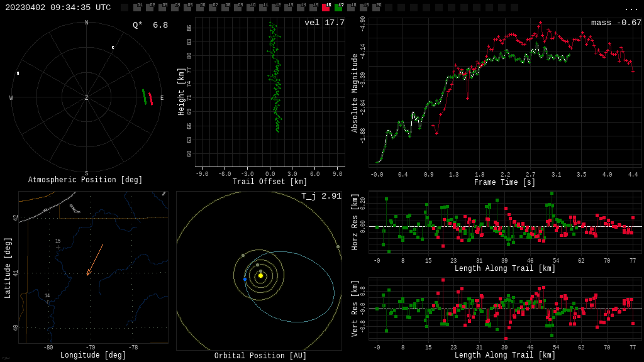This screenshot has width=644, height=362.
Task: Click the Frame Time [s] axis label
Action: [x=505, y=182]
